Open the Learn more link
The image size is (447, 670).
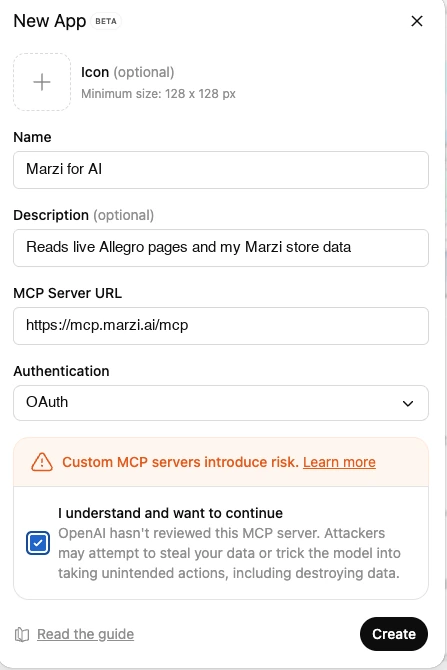[339, 462]
